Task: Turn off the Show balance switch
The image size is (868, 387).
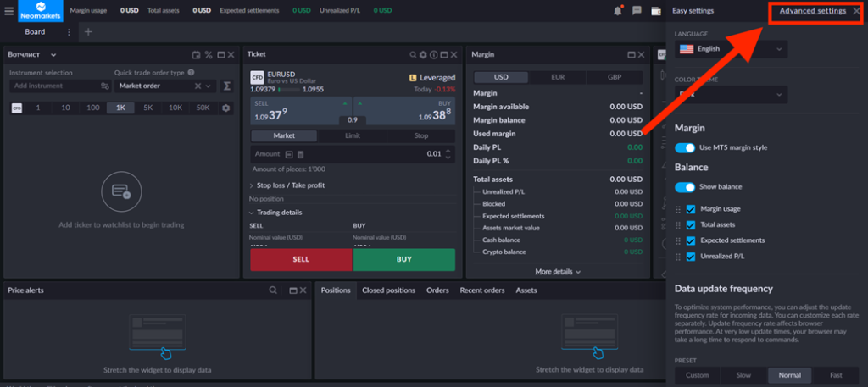Action: [x=685, y=186]
